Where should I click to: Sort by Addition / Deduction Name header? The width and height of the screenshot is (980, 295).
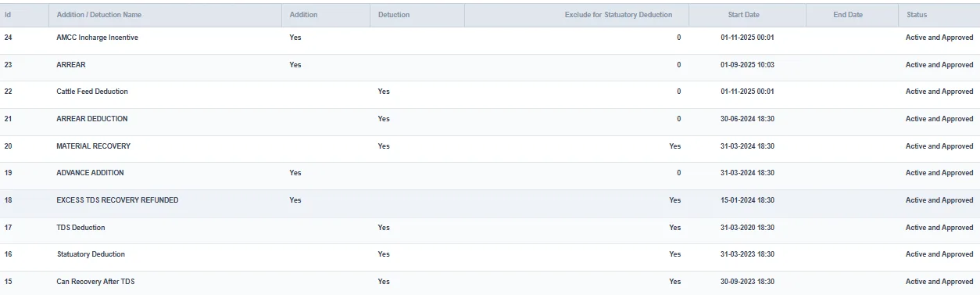tap(165, 15)
